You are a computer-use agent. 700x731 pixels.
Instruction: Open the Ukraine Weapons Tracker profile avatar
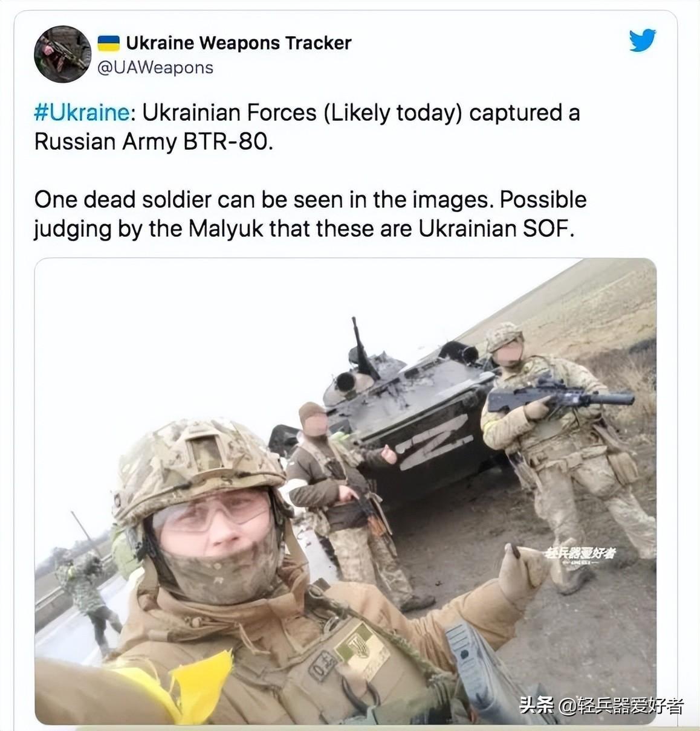pos(62,54)
